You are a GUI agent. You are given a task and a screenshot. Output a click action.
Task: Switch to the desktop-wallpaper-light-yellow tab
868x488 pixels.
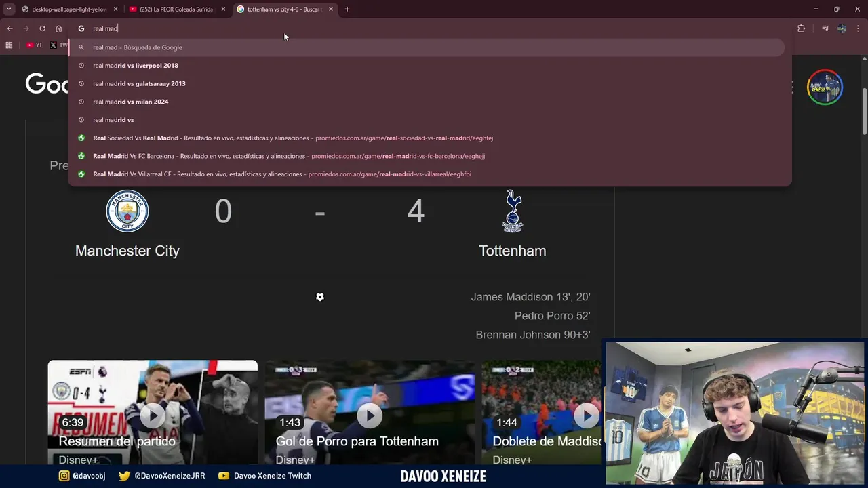[x=69, y=9]
